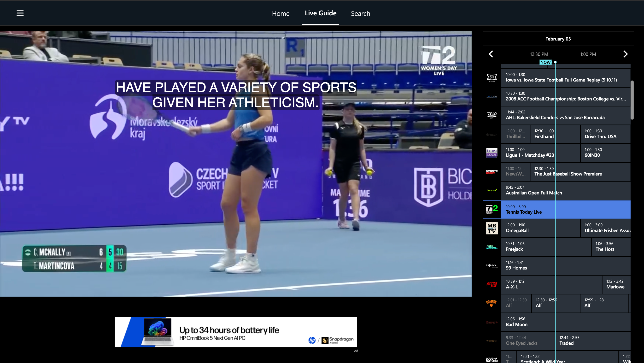Click the NOW timeline marker
This screenshot has width=644, height=363.
[x=545, y=62]
